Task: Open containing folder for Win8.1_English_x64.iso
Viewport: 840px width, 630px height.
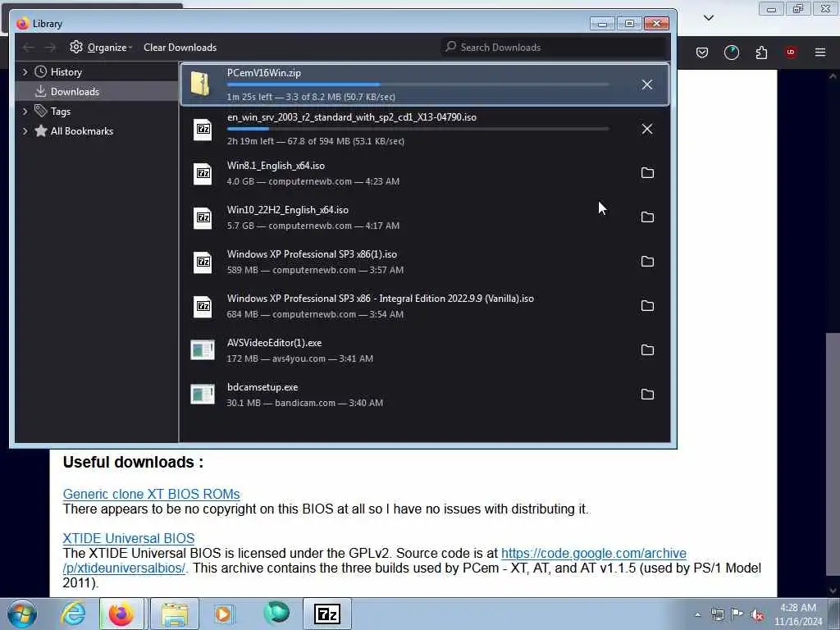Action: coord(647,173)
